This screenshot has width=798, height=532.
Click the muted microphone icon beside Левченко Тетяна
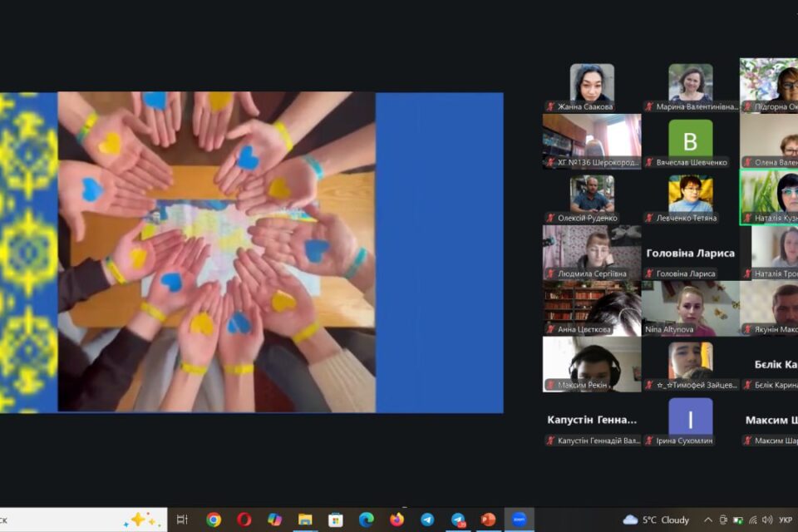point(649,218)
